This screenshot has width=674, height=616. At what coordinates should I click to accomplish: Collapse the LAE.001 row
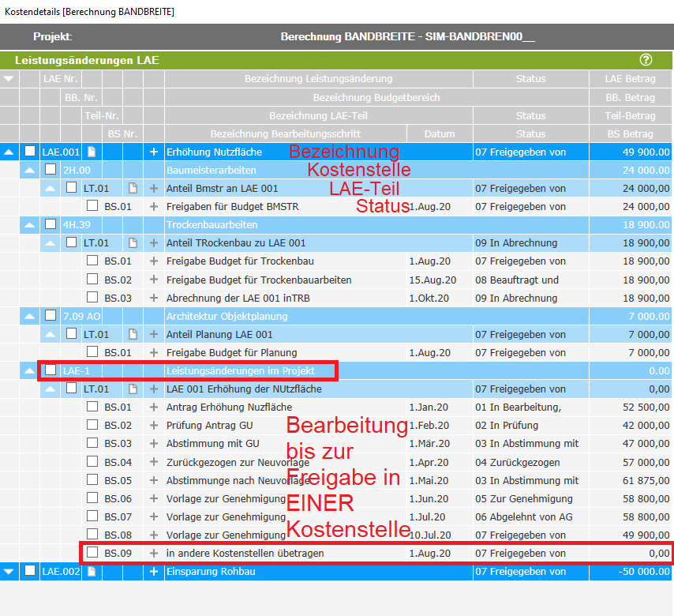[9, 152]
